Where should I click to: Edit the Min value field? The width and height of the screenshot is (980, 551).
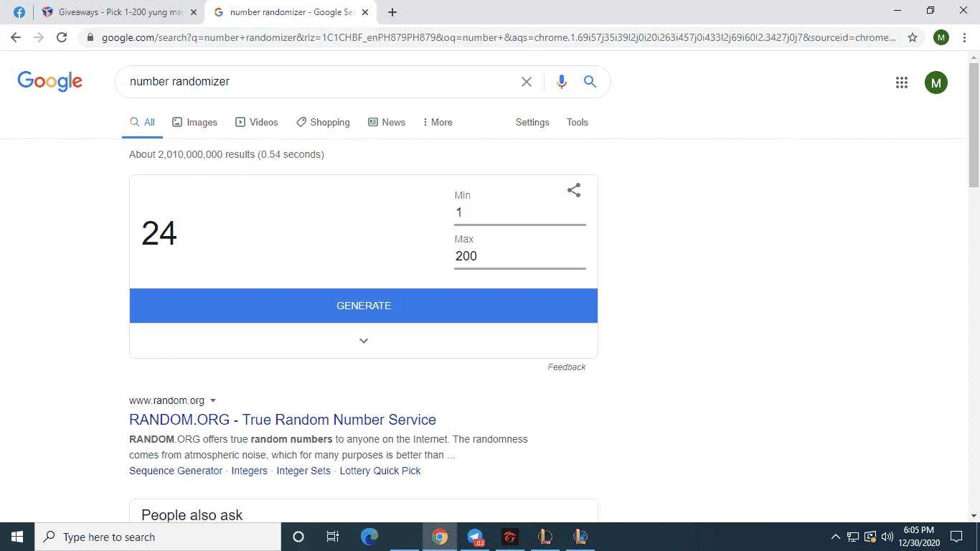520,212
